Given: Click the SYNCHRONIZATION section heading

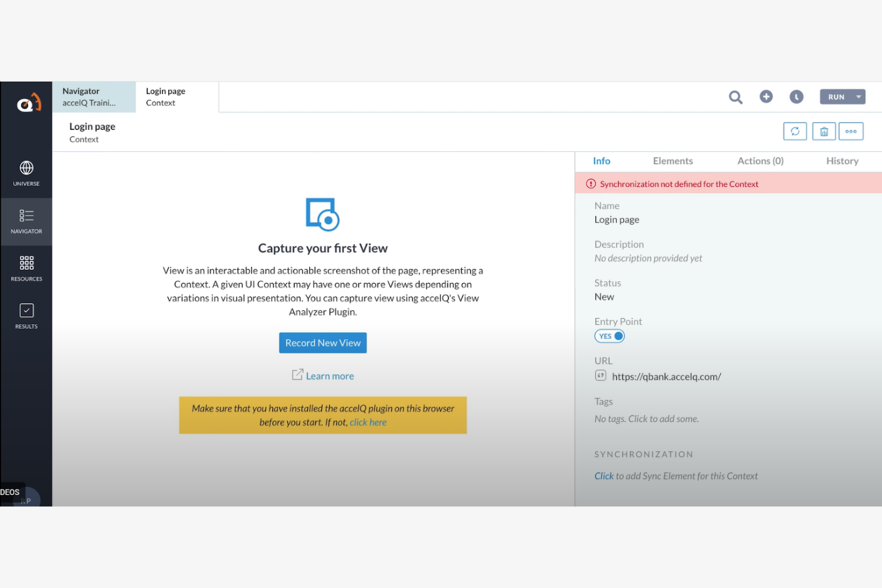Looking at the screenshot, I should pos(644,454).
